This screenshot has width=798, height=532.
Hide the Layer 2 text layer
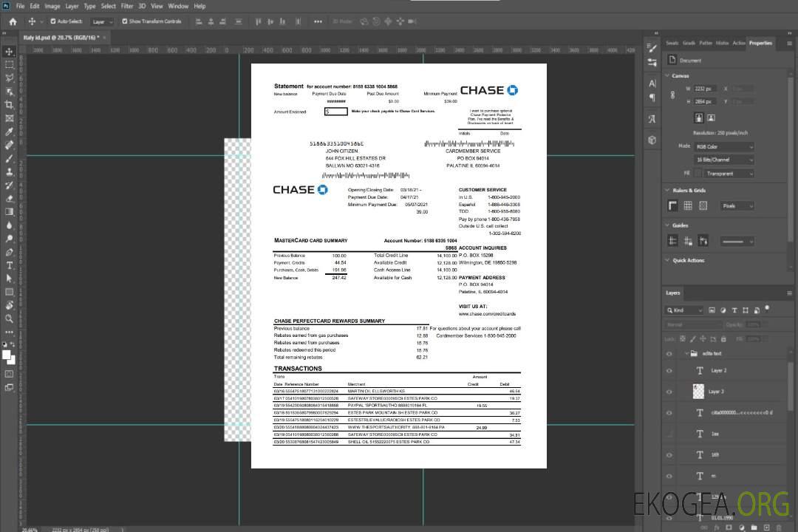point(669,371)
